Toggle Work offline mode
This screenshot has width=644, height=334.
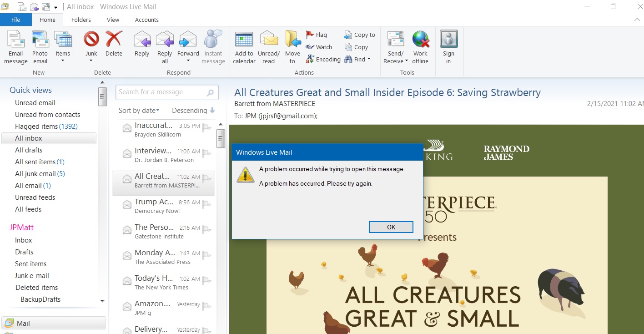click(x=420, y=48)
